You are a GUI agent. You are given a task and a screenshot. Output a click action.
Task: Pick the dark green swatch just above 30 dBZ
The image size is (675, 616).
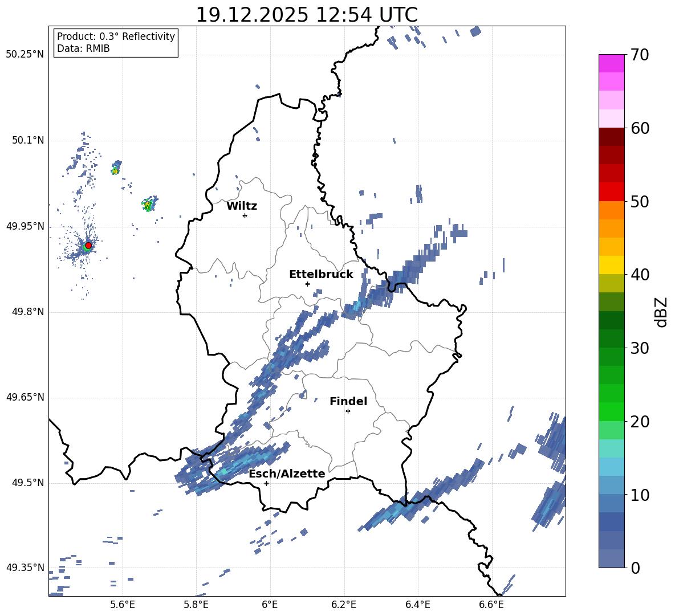[x=611, y=338]
